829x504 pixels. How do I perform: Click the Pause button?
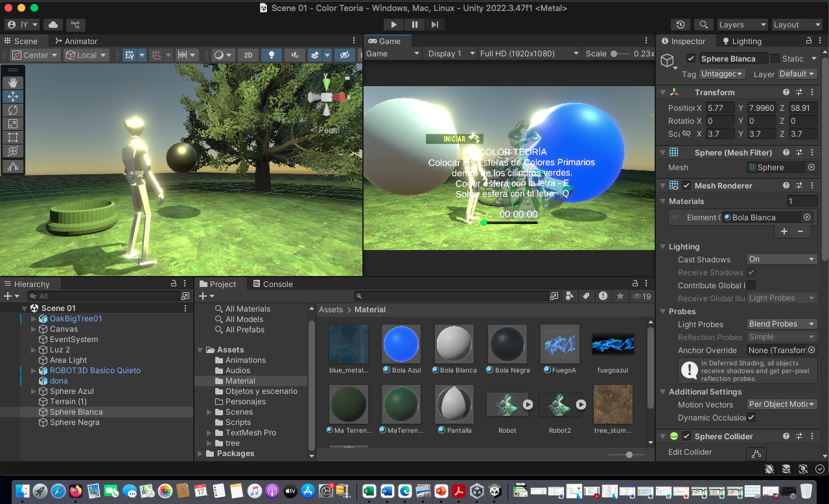tap(414, 25)
